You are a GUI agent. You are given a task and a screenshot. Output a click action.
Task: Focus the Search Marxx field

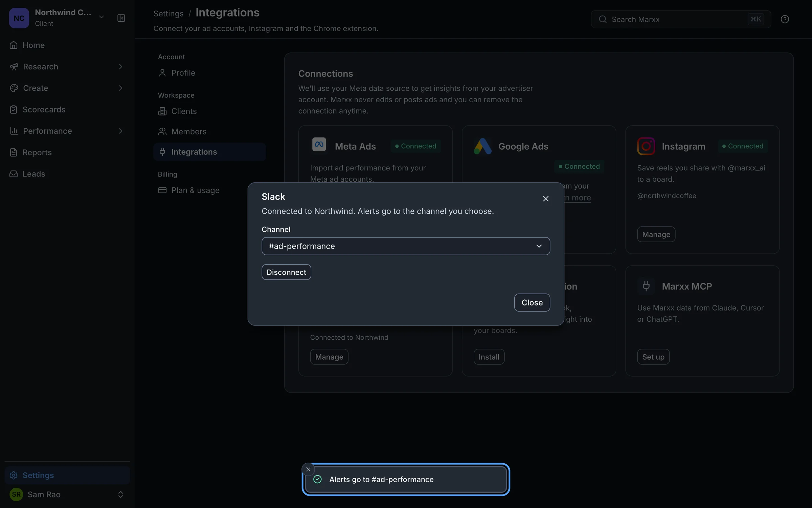tap(681, 19)
